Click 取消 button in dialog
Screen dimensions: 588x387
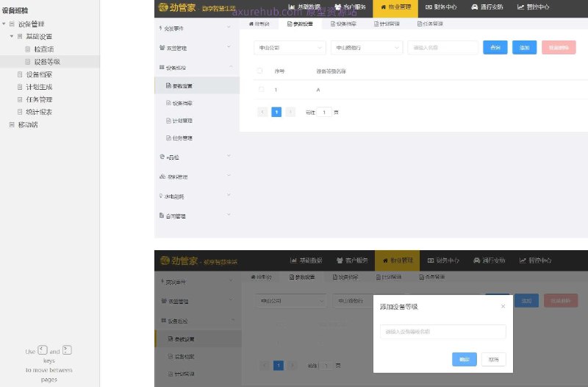[493, 359]
